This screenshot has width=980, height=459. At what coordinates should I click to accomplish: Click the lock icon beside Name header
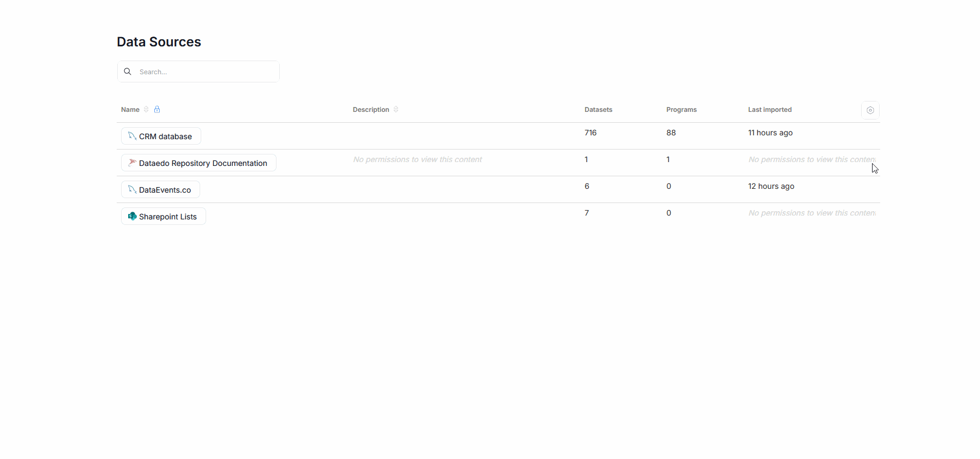tap(157, 110)
